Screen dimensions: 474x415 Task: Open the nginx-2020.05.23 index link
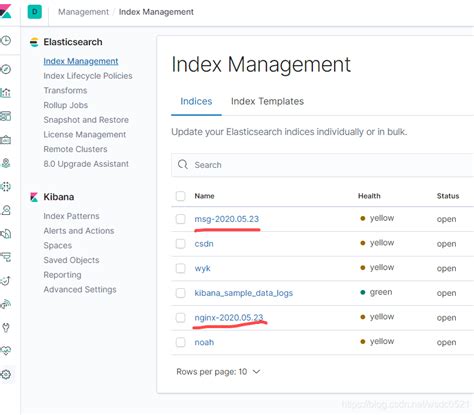pos(229,318)
